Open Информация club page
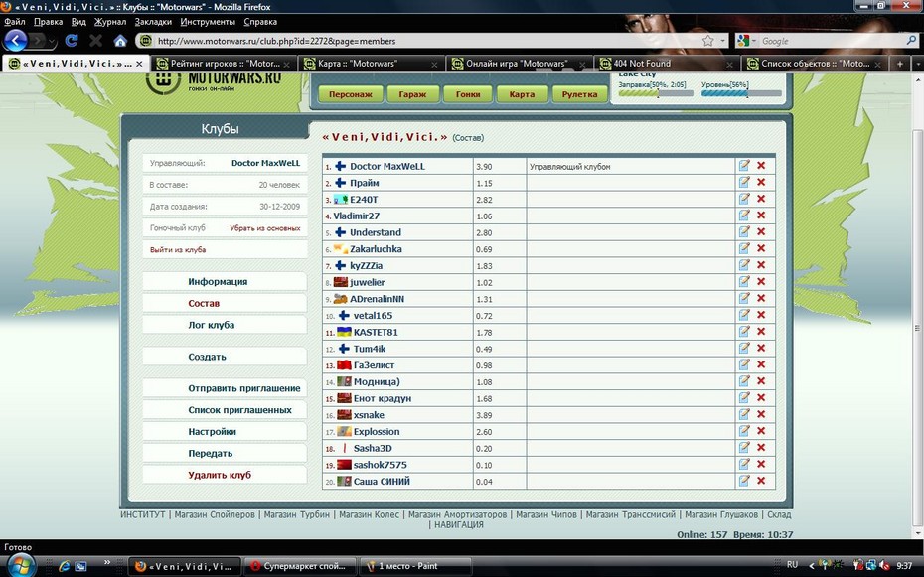This screenshot has height=577, width=924. [x=218, y=281]
